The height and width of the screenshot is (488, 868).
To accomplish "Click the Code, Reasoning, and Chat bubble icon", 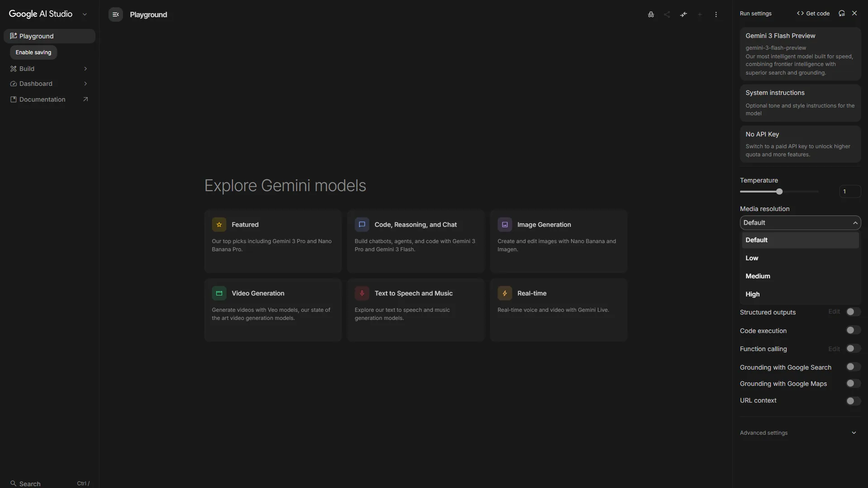I will [362, 225].
